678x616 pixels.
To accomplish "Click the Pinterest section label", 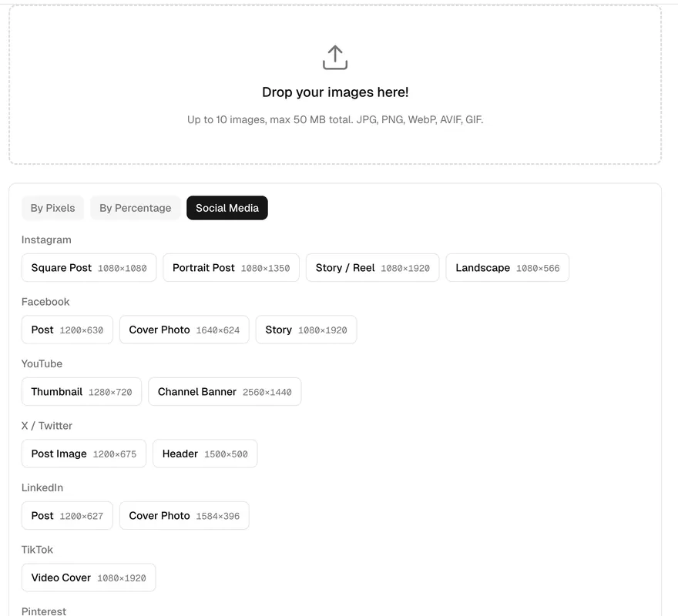I will point(44,611).
